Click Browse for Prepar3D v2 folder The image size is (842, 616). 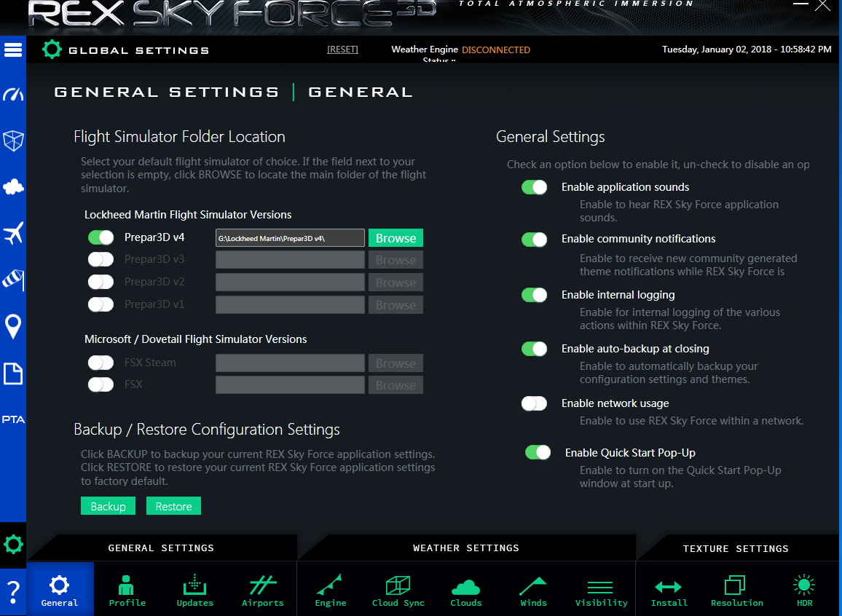pos(396,283)
